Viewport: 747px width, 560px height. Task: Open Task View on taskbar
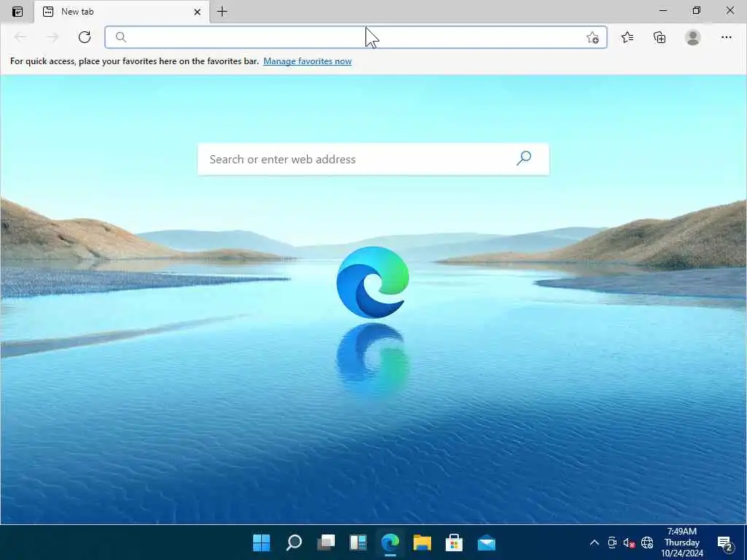(326, 542)
